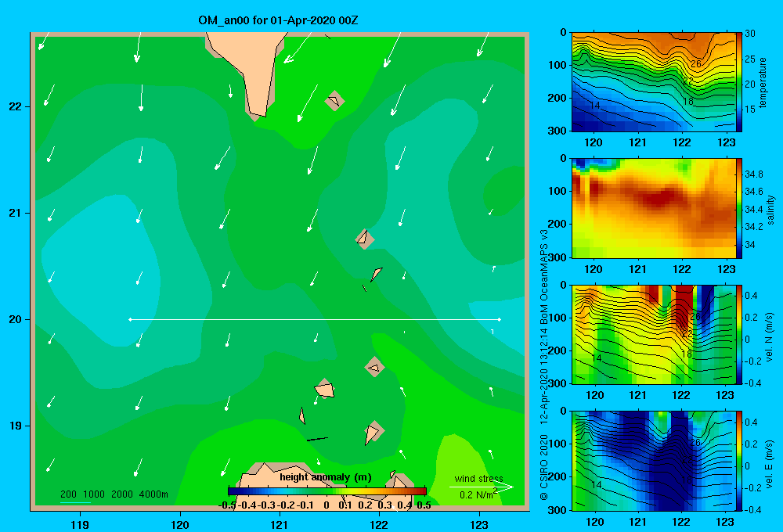Click the 14 isotherm label in temperature panel
Screen dimensions: 783x532
[594, 106]
